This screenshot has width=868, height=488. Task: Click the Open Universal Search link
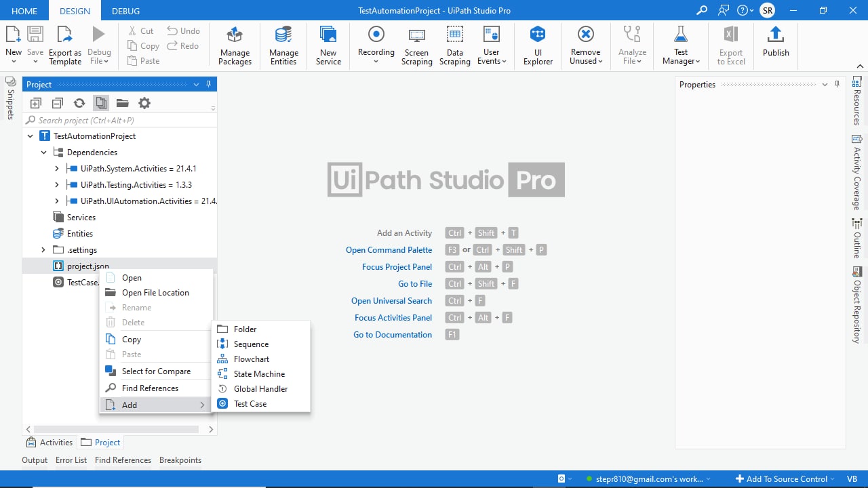pyautogui.click(x=391, y=301)
